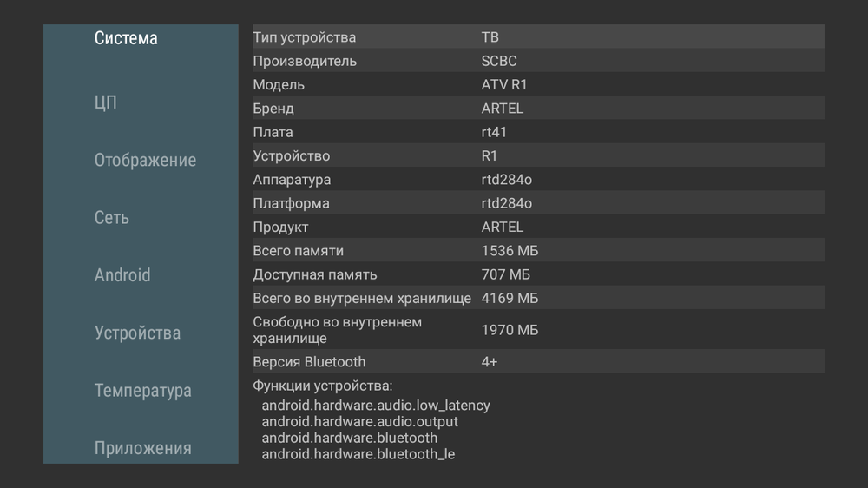868x488 pixels.
Task: Select the Модель ATV R1 row
Action: click(x=538, y=85)
